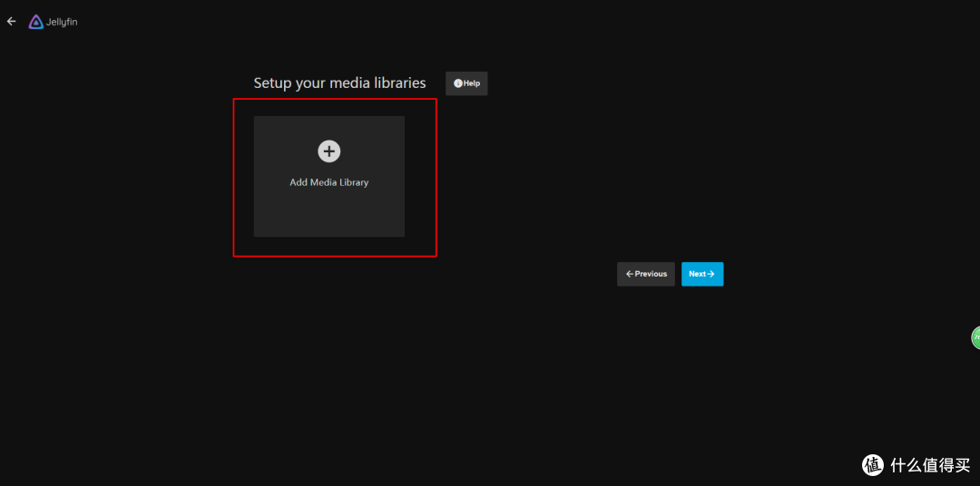Return to the Previous setup step
The height and width of the screenshot is (486, 980).
(x=646, y=274)
